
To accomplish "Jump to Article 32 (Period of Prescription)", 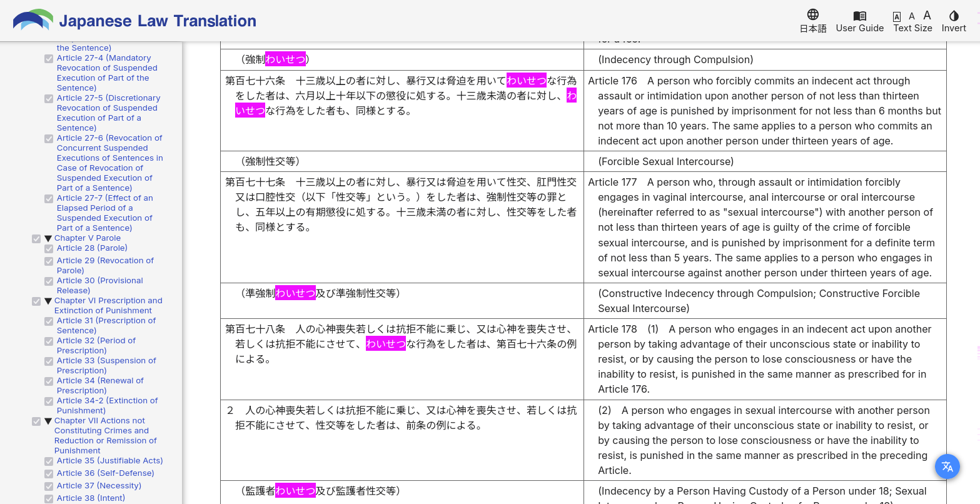I will (96, 345).
